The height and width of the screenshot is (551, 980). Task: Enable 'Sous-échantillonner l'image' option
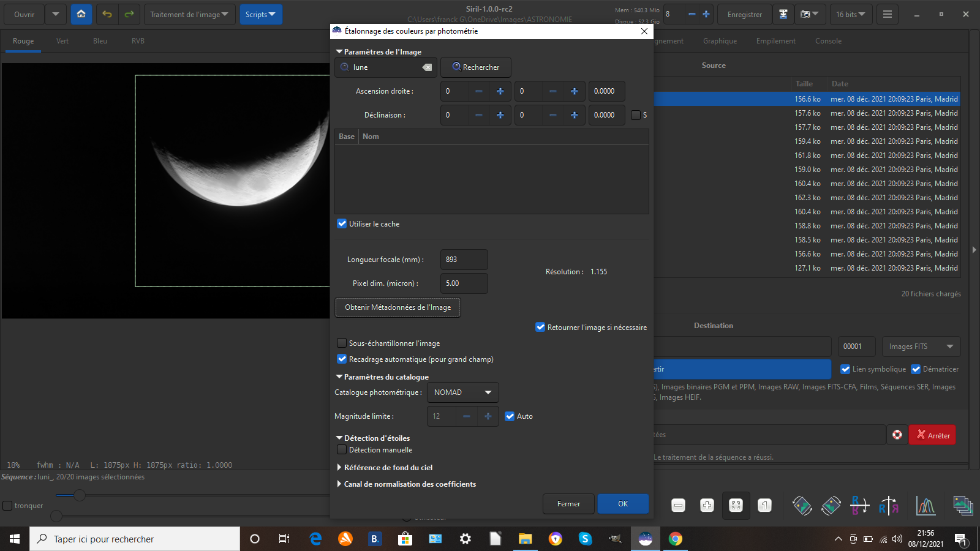tap(342, 343)
